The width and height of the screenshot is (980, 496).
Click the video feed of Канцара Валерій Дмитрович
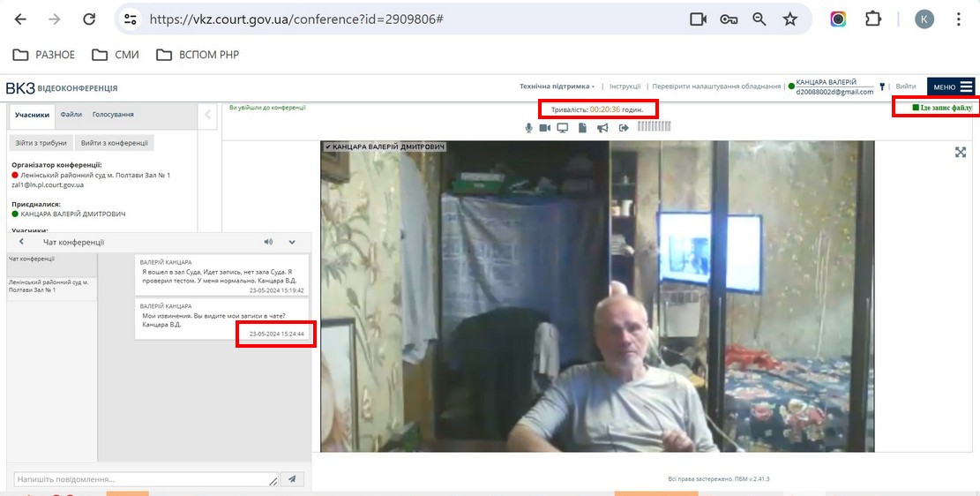pos(597,296)
